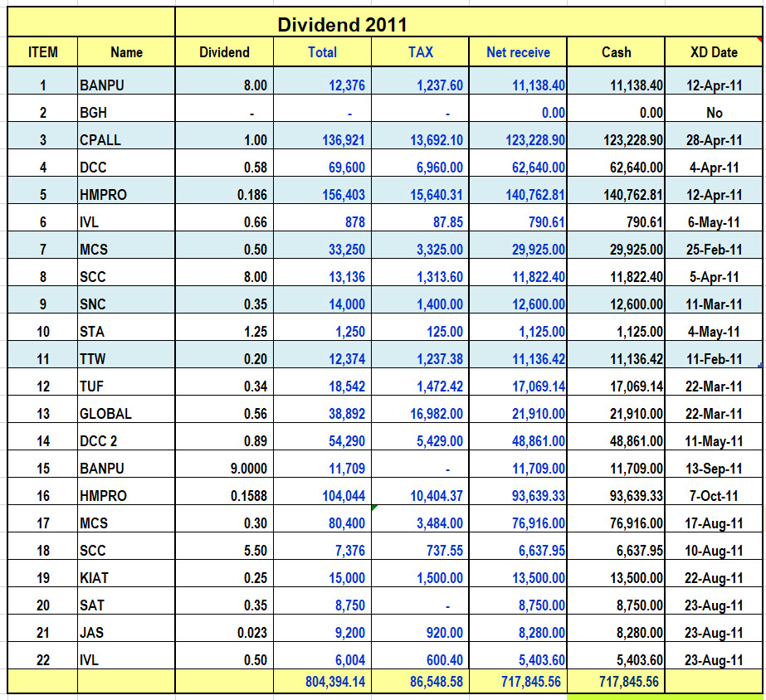
Task: Click the ITEM column header
Action: click(x=42, y=51)
